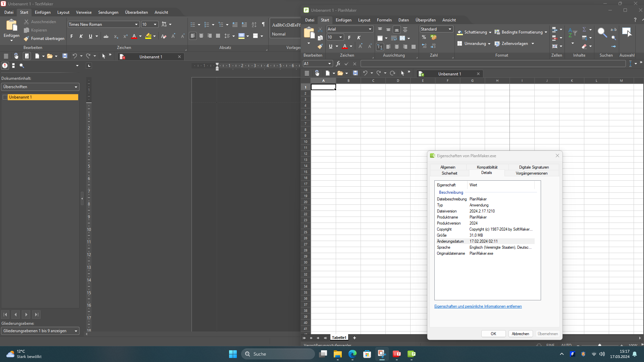Click the percent format icon in PlanMaker
Image resolution: width=644 pixels, height=362 pixels.
[424, 37]
